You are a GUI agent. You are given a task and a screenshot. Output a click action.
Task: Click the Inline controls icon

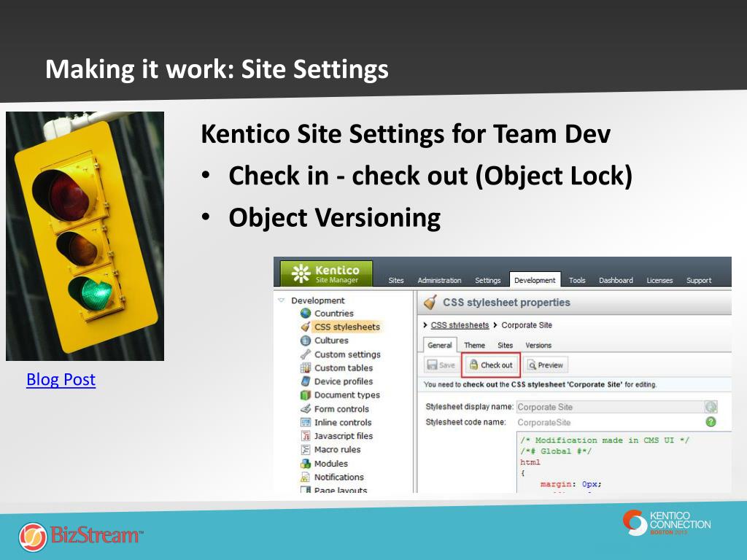point(306,422)
